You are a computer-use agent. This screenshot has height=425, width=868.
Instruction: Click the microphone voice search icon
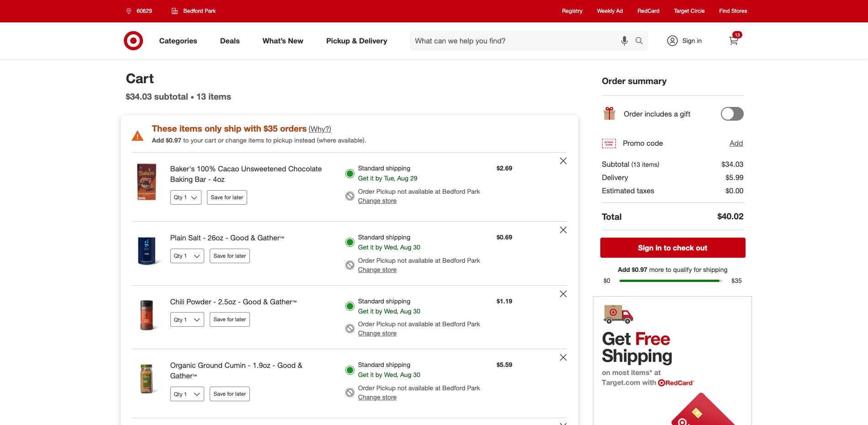[624, 41]
